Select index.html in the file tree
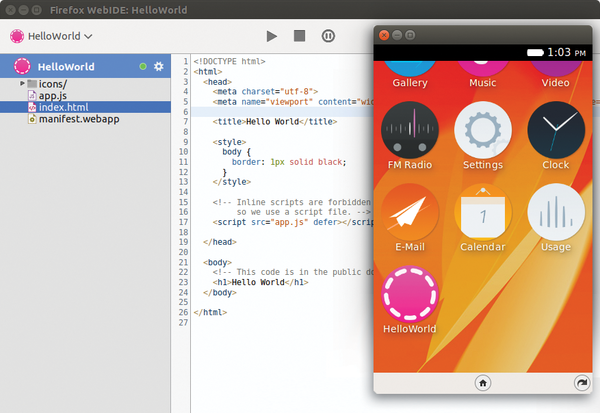The image size is (600, 413). pyautogui.click(x=85, y=107)
